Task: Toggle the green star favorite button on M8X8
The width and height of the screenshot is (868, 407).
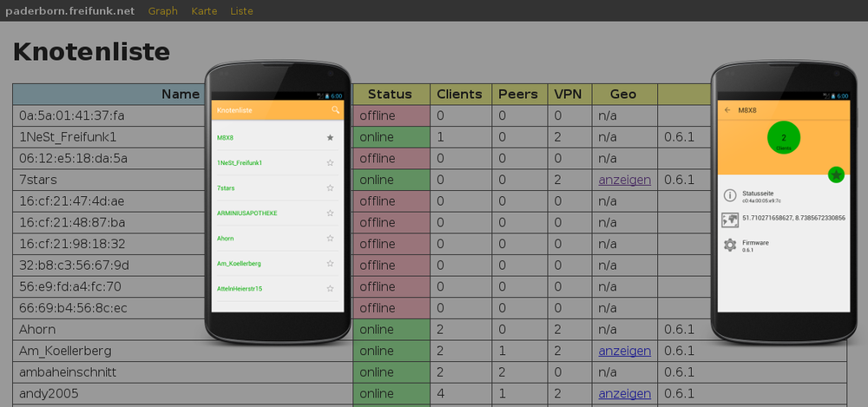Action: click(x=836, y=175)
